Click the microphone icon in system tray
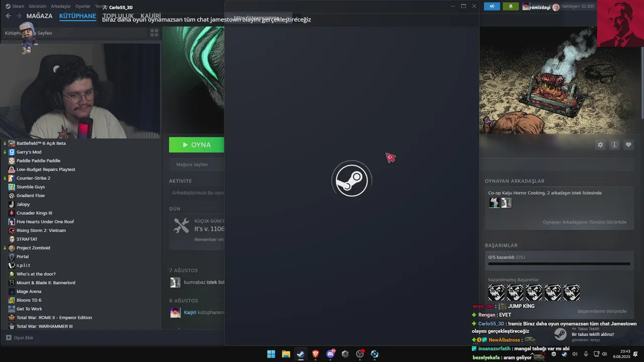644x362 pixels. click(x=586, y=354)
